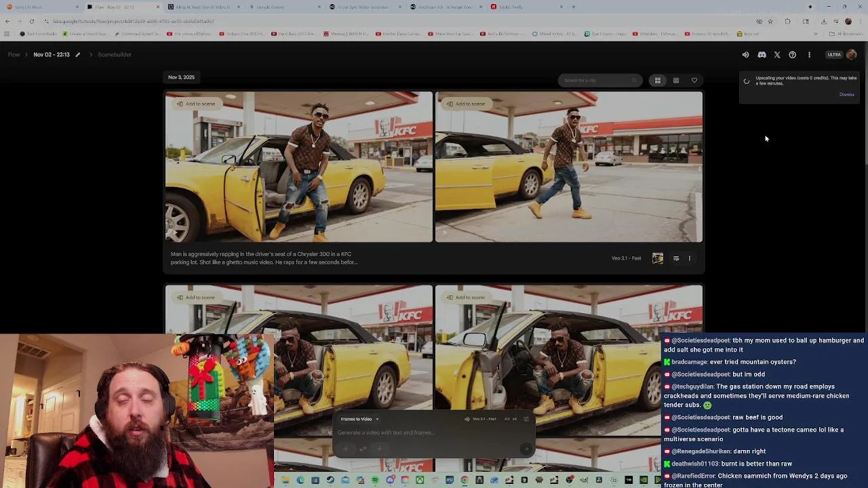The height and width of the screenshot is (488, 868).
Task: Open the help question mark icon
Action: pyautogui.click(x=793, y=55)
